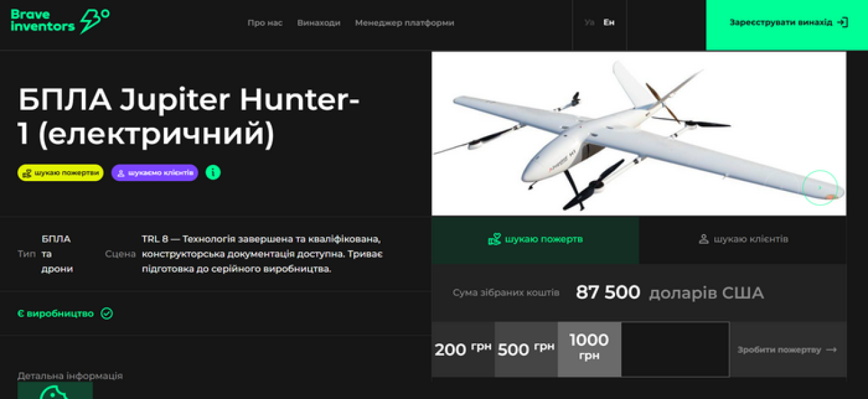Select the 500 грн donation amount

(526, 349)
